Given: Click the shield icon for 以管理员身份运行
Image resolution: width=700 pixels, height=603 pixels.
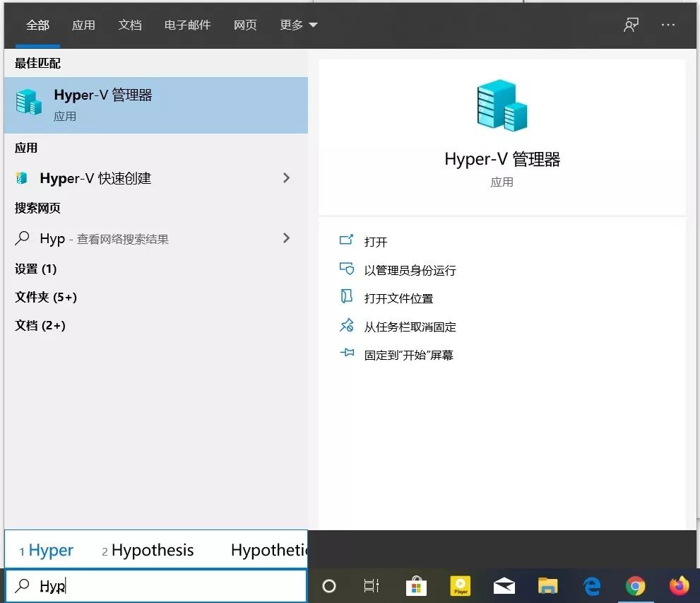Looking at the screenshot, I should pyautogui.click(x=346, y=269).
